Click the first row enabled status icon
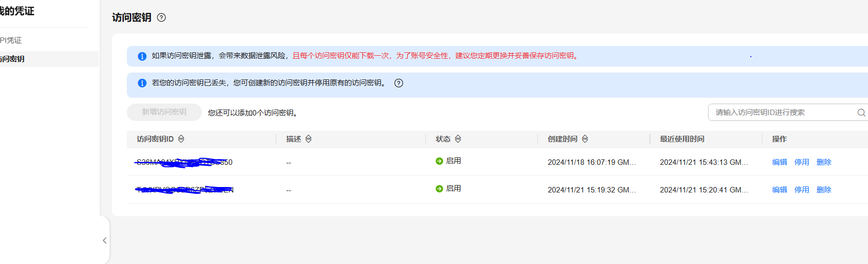The width and height of the screenshot is (868, 264). coord(439,161)
